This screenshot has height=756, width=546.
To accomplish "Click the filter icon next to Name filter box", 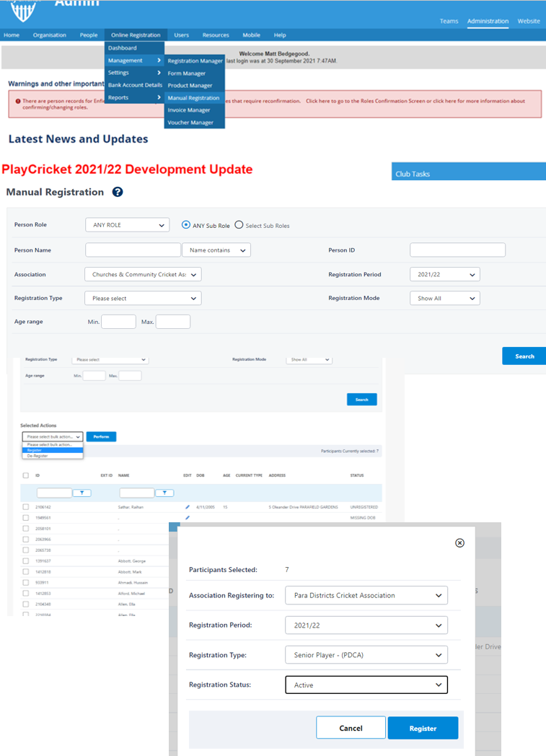I will coord(164,493).
